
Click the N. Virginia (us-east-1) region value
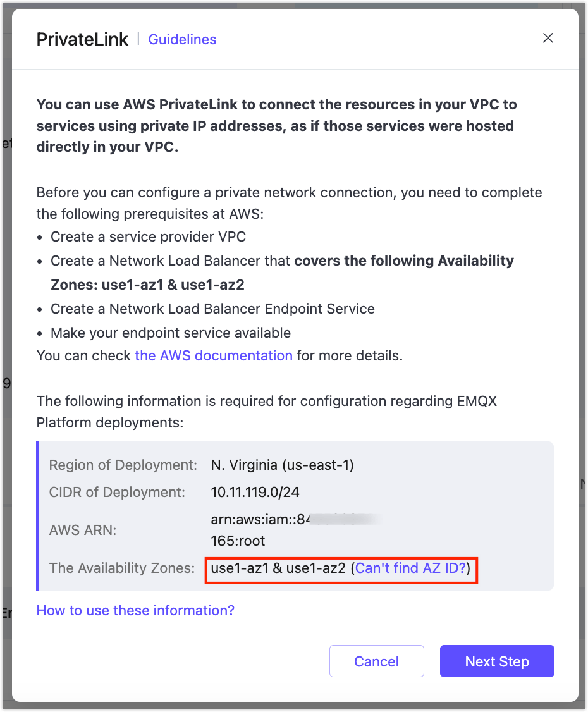[282, 465]
